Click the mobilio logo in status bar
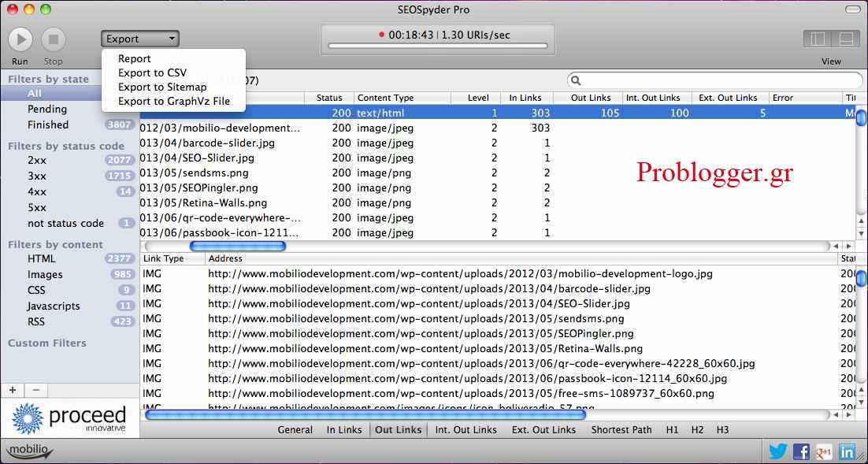868x464 pixels. click(29, 451)
